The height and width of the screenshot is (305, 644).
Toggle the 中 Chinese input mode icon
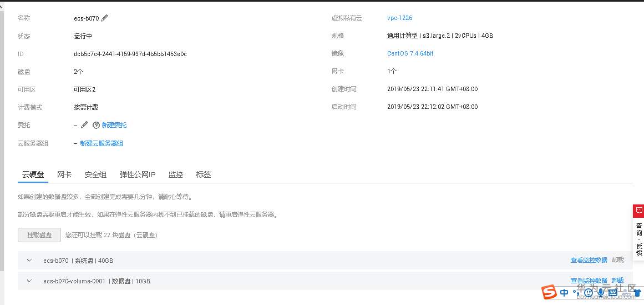564,293
